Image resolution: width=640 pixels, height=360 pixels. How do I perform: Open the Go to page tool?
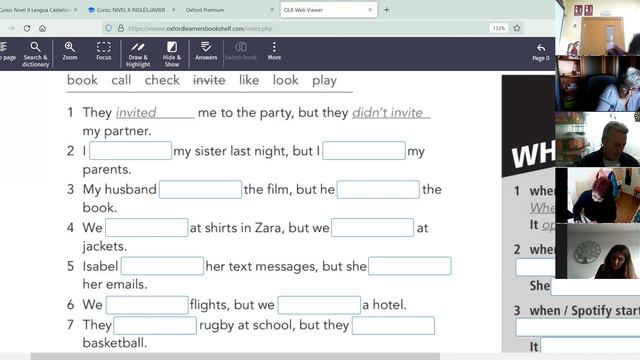(x=7, y=51)
